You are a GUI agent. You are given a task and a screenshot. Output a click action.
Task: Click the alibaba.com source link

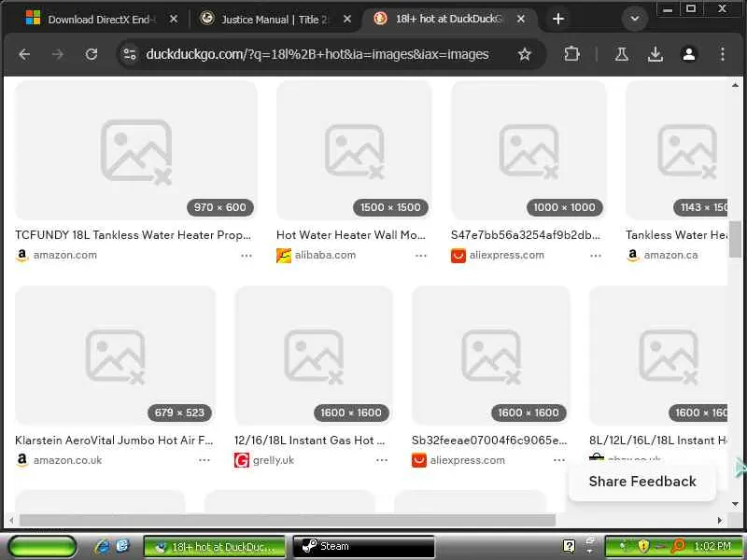(x=325, y=255)
